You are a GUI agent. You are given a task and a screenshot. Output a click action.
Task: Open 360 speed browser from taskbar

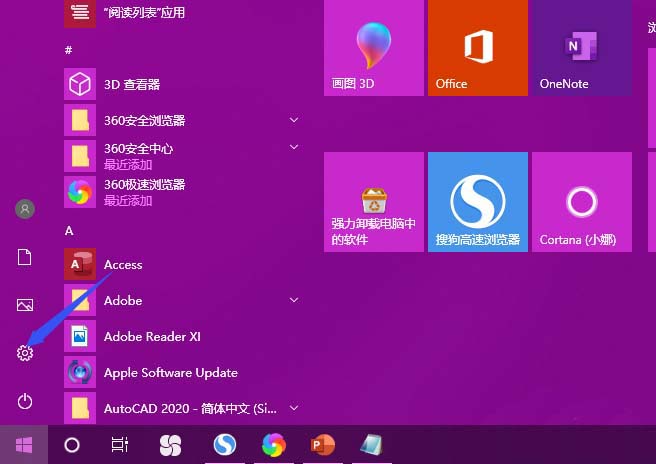point(274,444)
